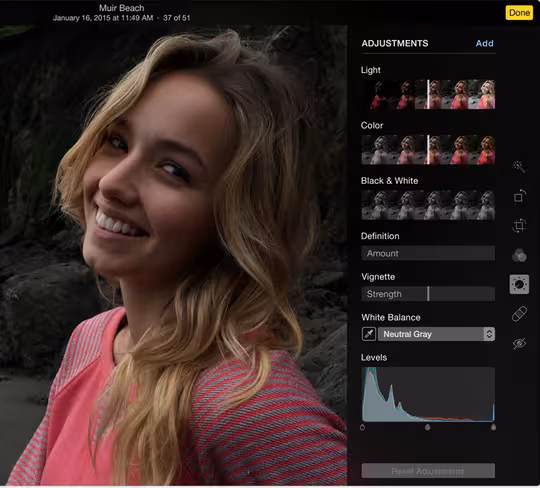Click the brightest Light thumbnail
This screenshot has width=540, height=488.
(482, 95)
